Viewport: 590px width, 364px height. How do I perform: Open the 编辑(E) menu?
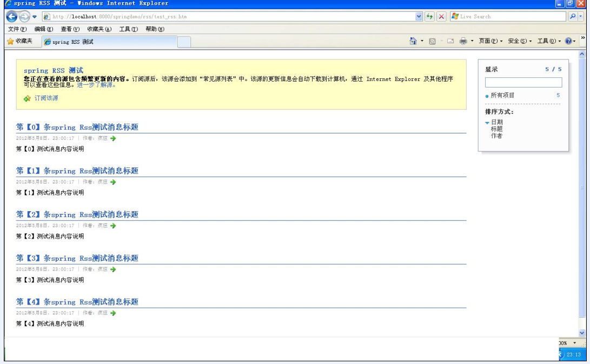44,29
